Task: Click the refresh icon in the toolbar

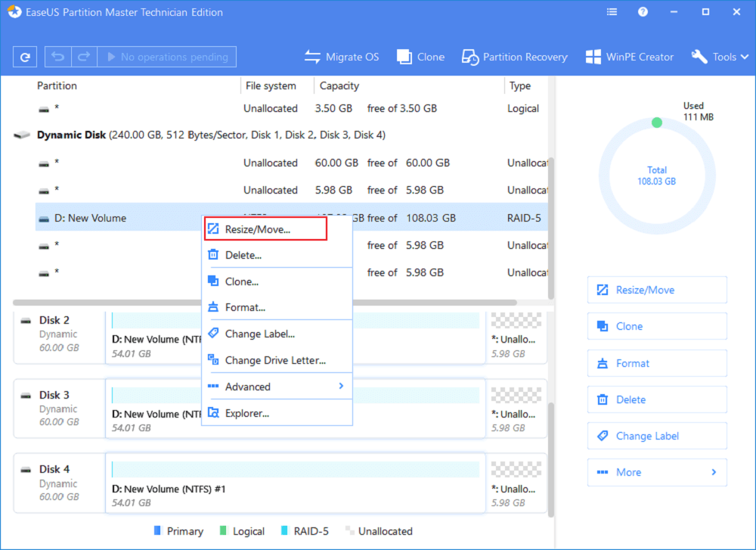Action: pyautogui.click(x=25, y=57)
